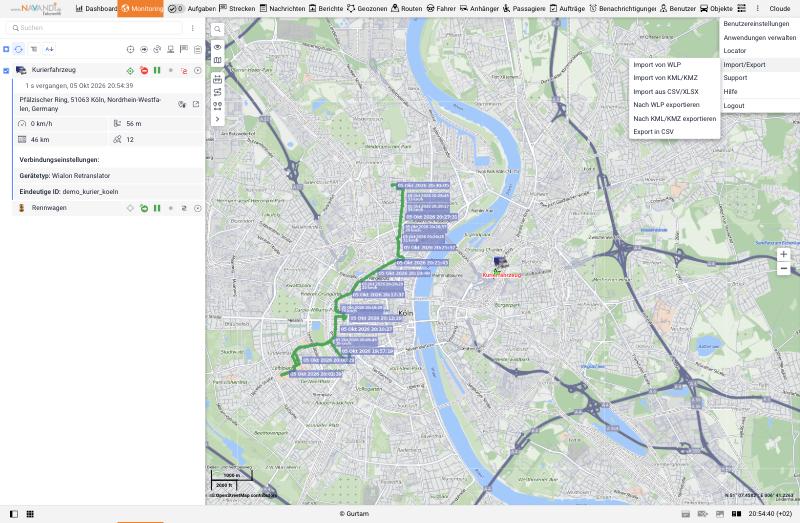This screenshot has height=523, width=800.
Task: Open the Berichte tab
Action: coord(326,9)
